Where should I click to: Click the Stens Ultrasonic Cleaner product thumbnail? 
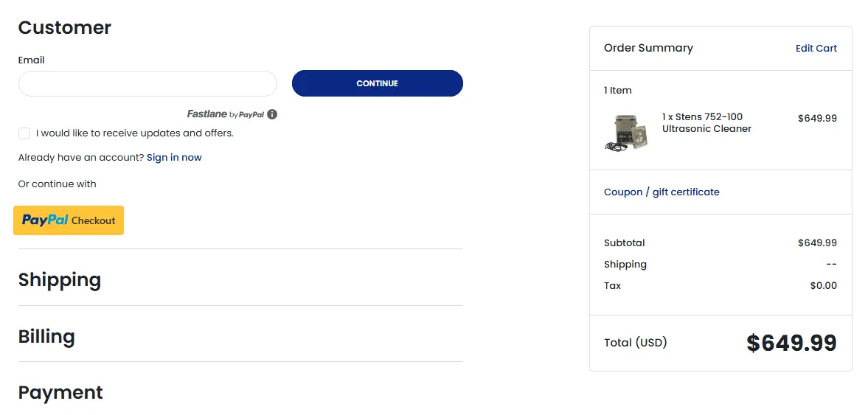click(x=627, y=132)
